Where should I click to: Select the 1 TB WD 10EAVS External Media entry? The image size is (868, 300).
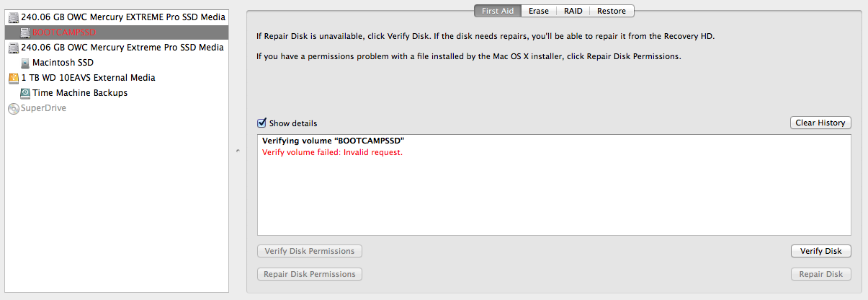coord(88,78)
